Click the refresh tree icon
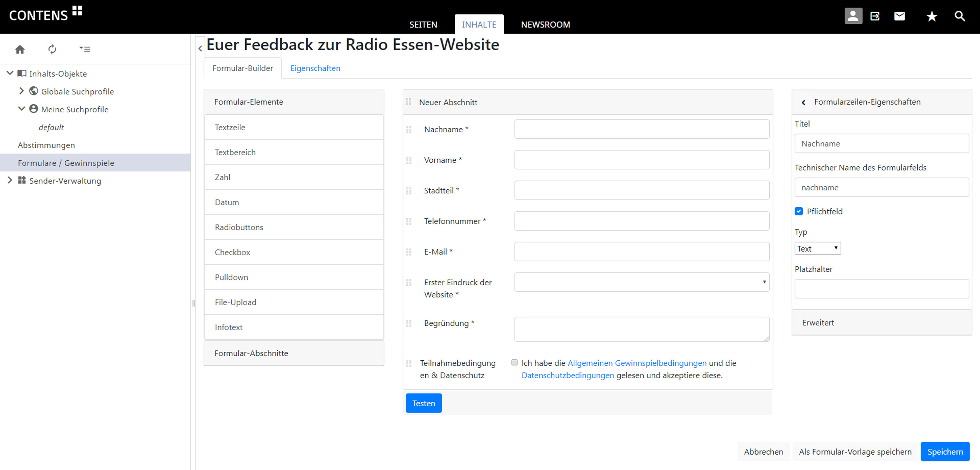This screenshot has height=470, width=980. coord(52,49)
